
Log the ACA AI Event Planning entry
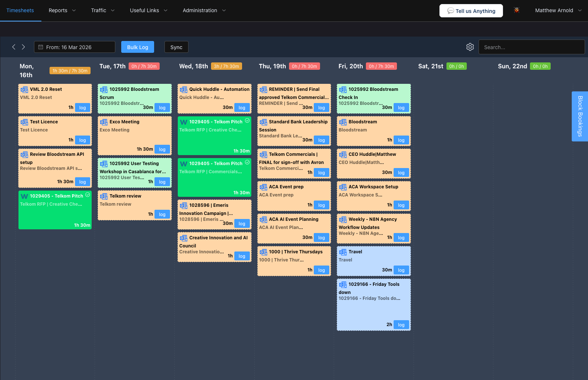pos(322,237)
